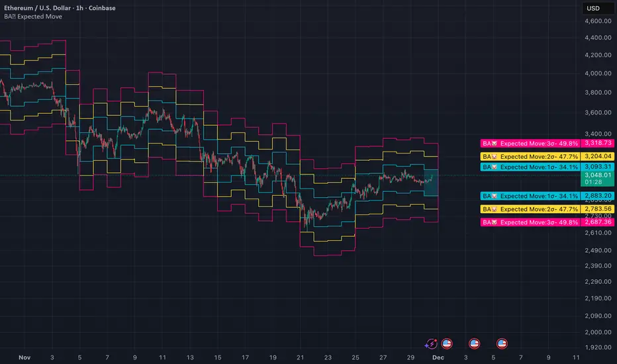Click the Dec label on the time axis
The image size is (617, 364).
pos(439,357)
